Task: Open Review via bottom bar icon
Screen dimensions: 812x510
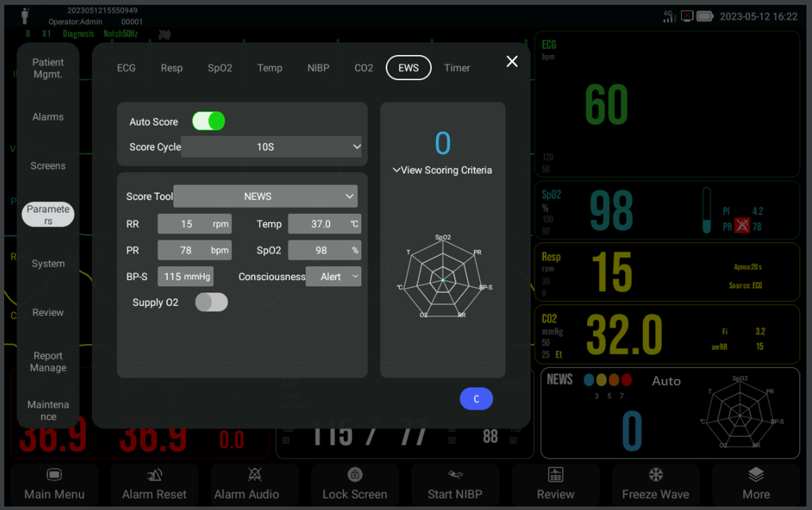Action: coord(556,475)
